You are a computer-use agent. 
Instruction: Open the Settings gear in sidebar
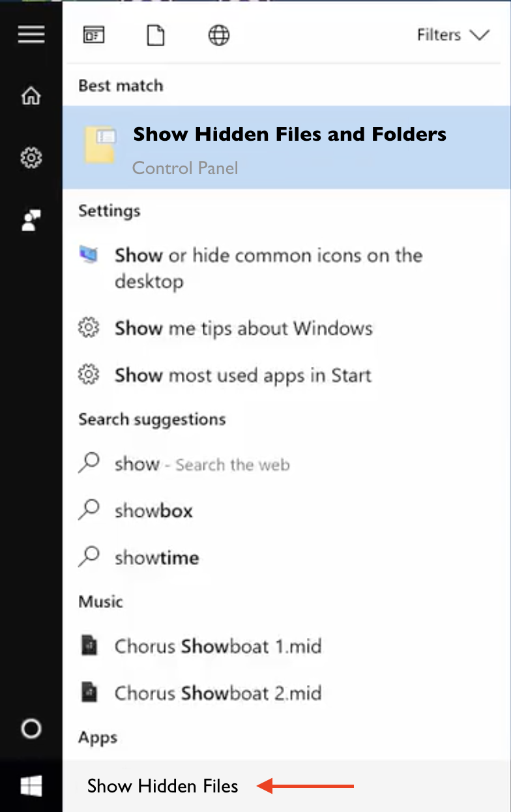[31, 158]
